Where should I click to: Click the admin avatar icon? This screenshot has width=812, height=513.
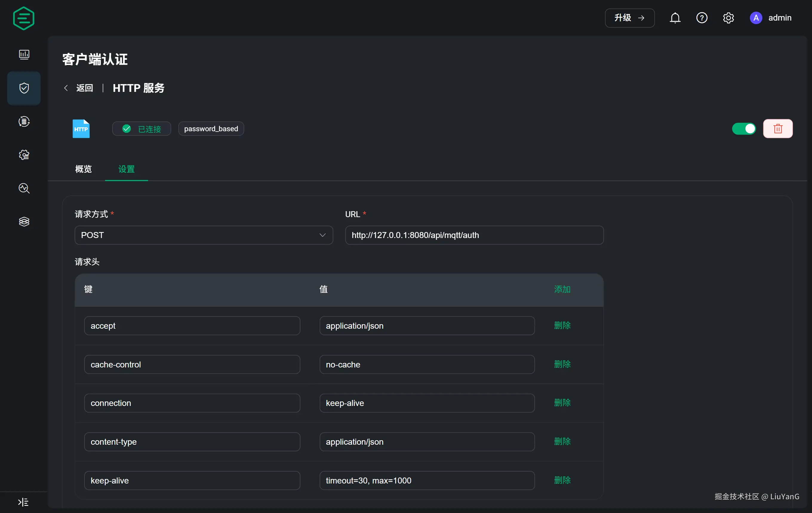click(x=756, y=18)
